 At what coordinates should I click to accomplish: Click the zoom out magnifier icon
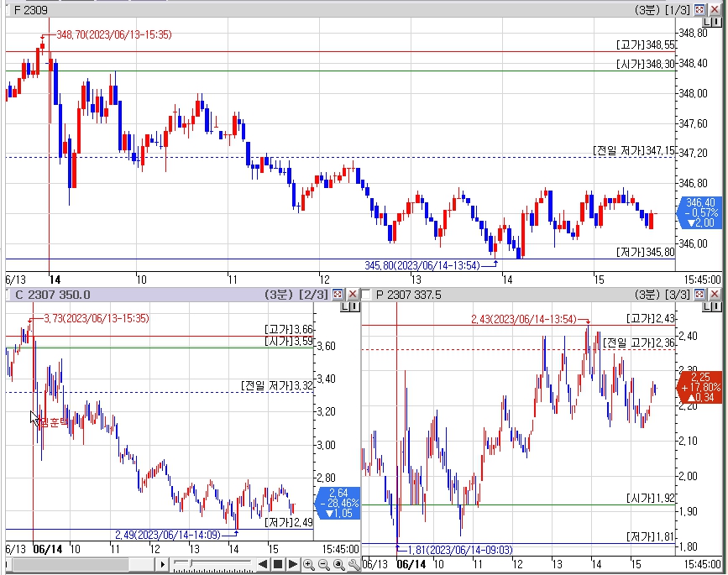pos(323,564)
